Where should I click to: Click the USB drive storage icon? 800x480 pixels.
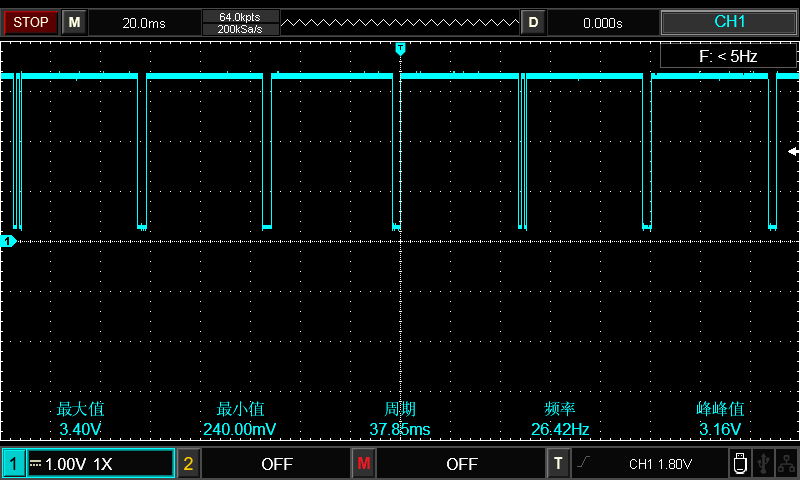(740, 464)
